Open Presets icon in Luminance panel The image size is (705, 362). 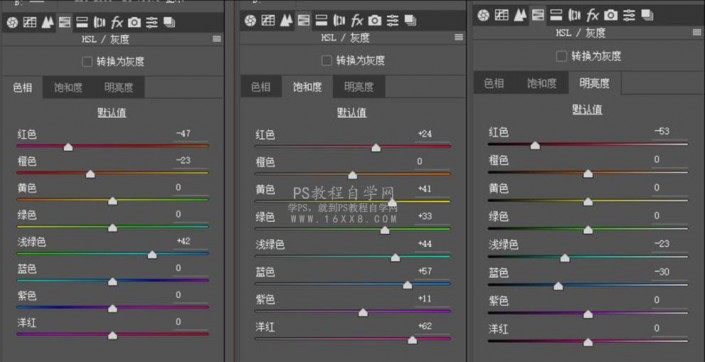click(x=629, y=15)
